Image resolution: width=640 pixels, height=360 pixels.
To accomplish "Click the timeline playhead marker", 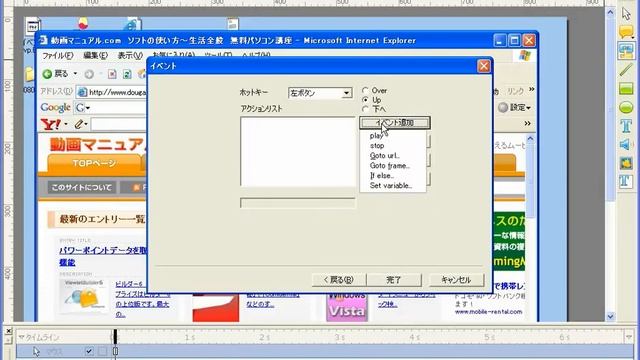I will point(115,337).
